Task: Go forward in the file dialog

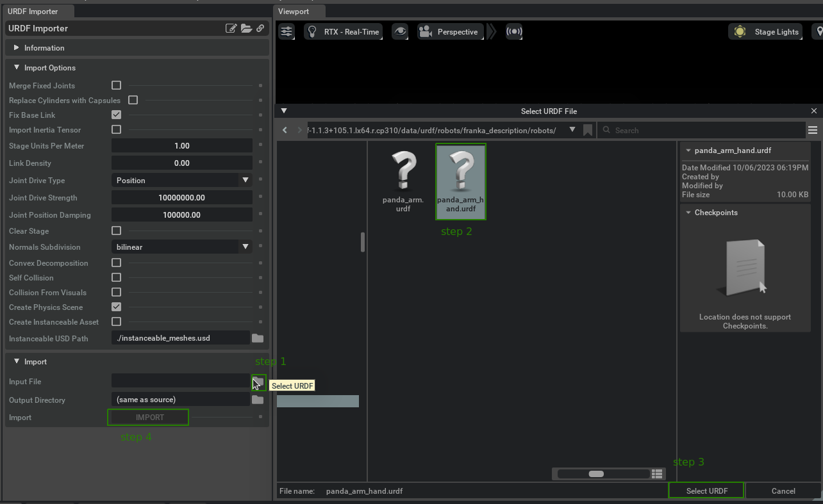Action: 299,130
